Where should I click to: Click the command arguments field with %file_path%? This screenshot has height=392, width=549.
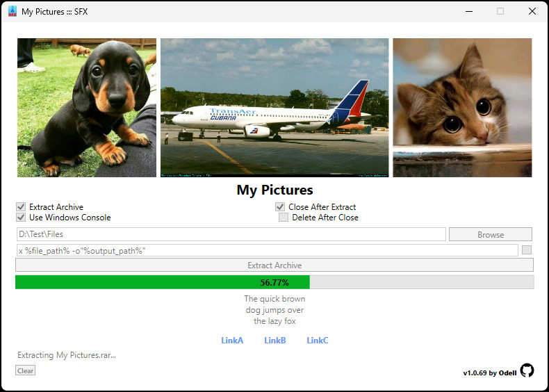267,250
